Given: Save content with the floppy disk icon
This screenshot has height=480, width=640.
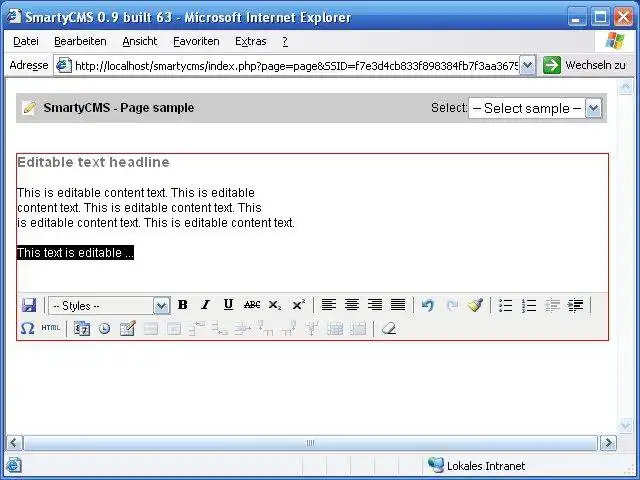Looking at the screenshot, I should click(x=29, y=305).
